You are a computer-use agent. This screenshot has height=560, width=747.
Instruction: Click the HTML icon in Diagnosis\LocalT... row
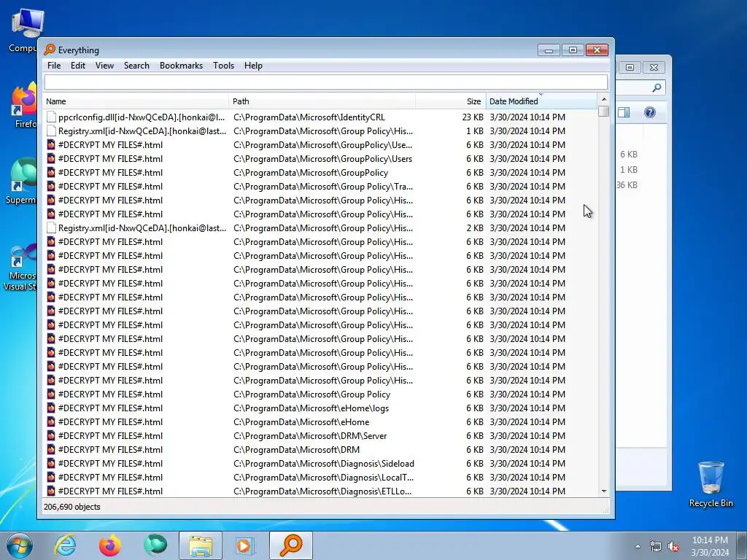[51, 477]
